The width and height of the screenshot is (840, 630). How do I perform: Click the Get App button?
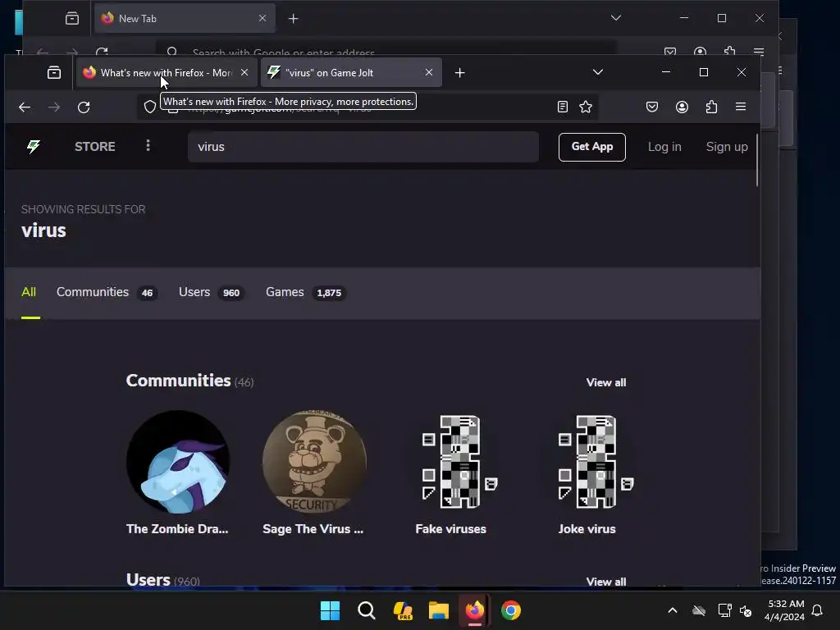(x=592, y=147)
